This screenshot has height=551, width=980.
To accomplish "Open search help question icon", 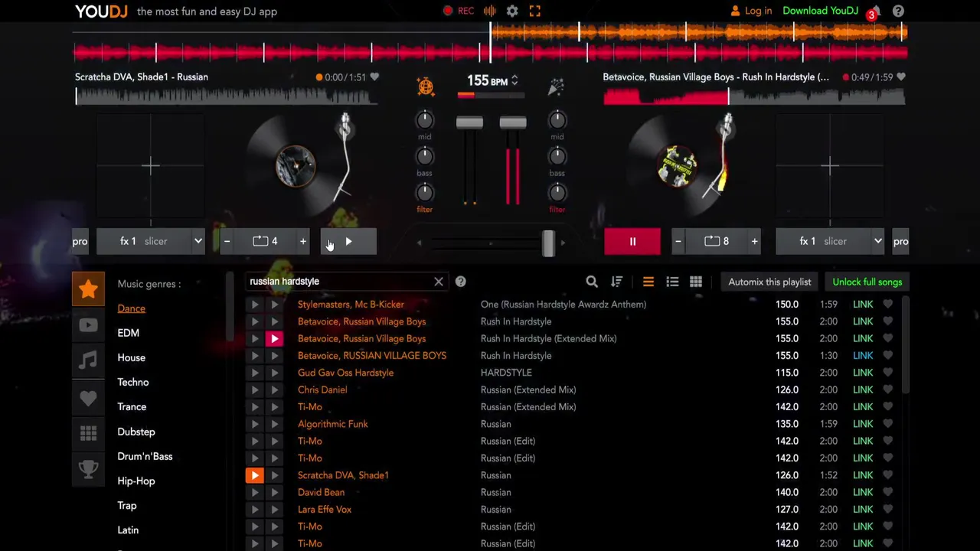I will [460, 282].
